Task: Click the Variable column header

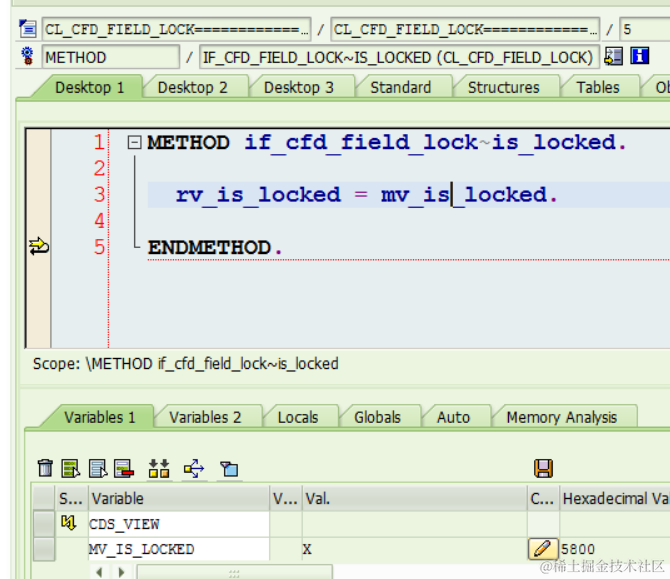Action: pos(179,498)
